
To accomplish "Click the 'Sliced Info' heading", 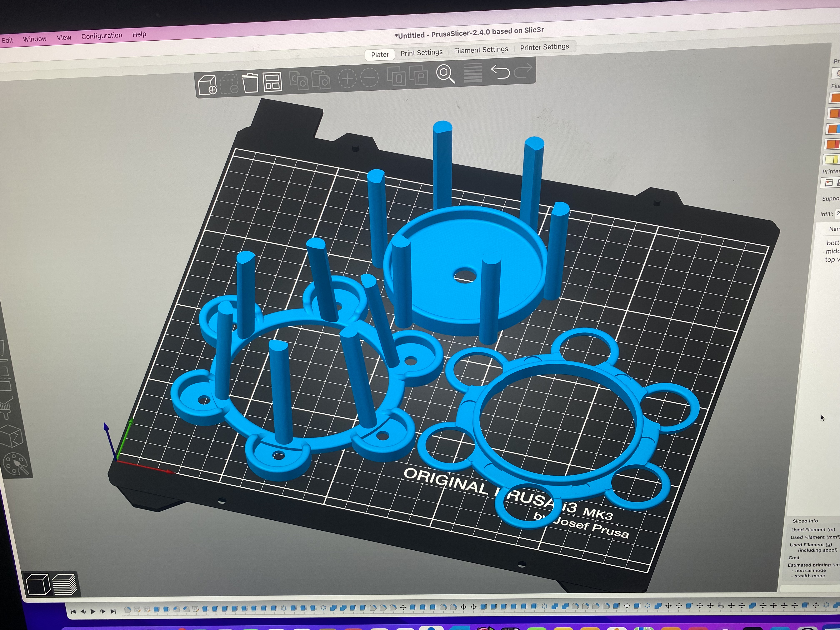I will tap(805, 521).
